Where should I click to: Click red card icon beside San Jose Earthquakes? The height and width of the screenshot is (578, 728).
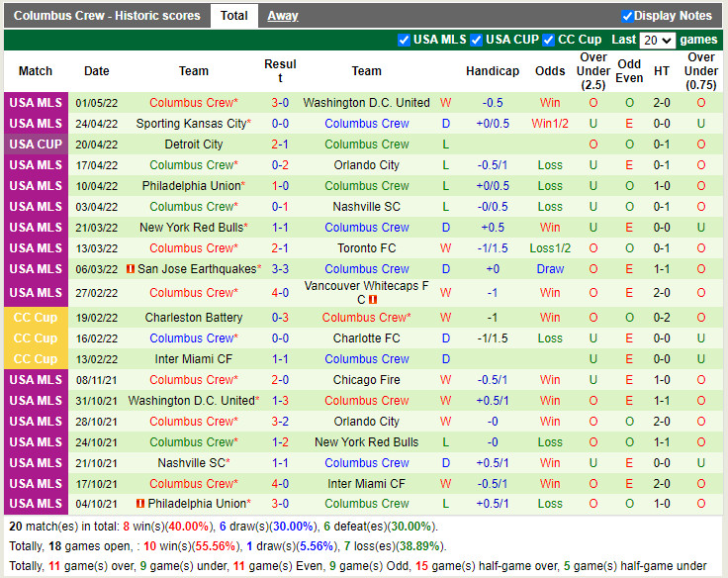click(x=130, y=269)
